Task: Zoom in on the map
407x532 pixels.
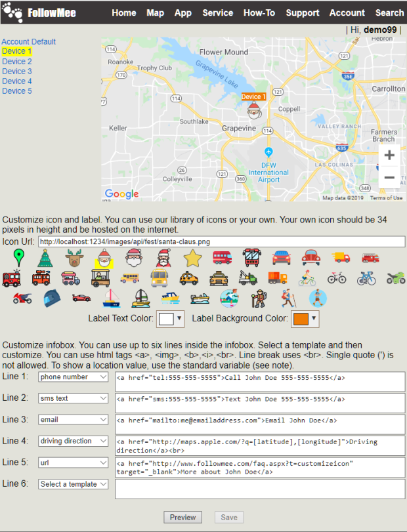Action: 389,155
